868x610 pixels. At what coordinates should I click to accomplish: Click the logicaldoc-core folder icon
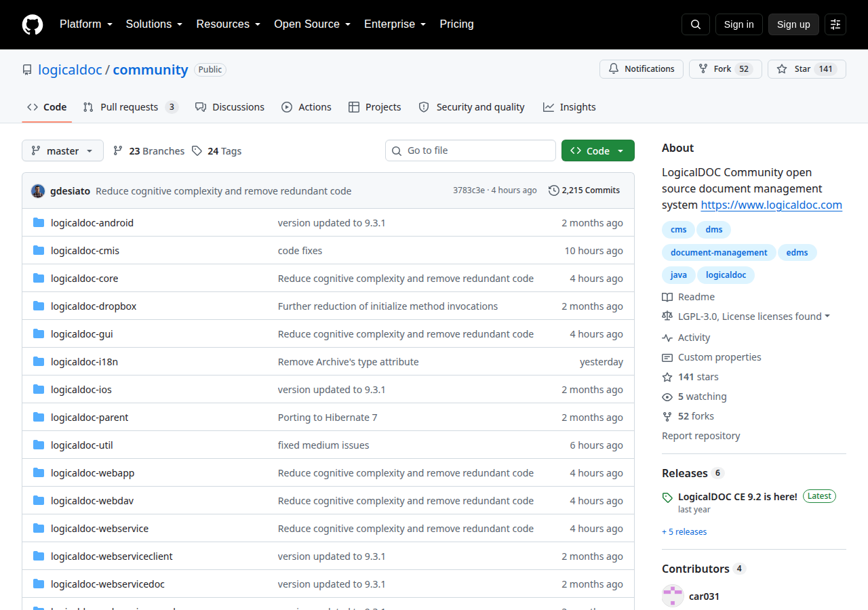[39, 279]
